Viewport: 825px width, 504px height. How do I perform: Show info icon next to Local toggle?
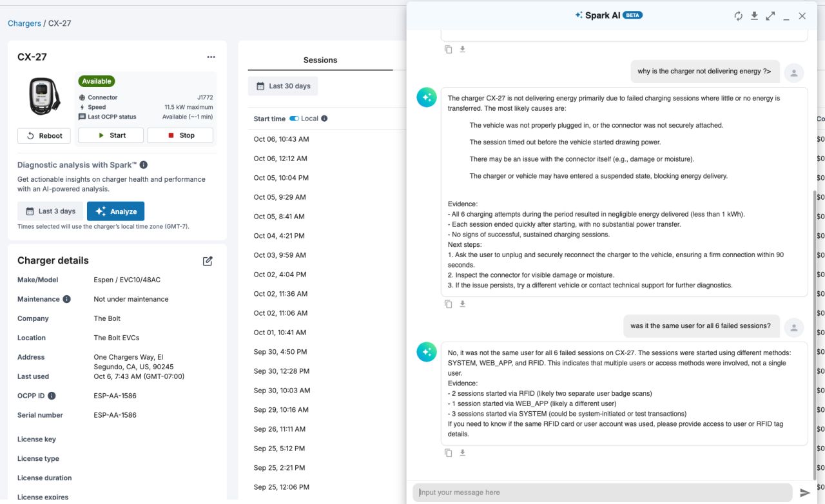pos(324,119)
